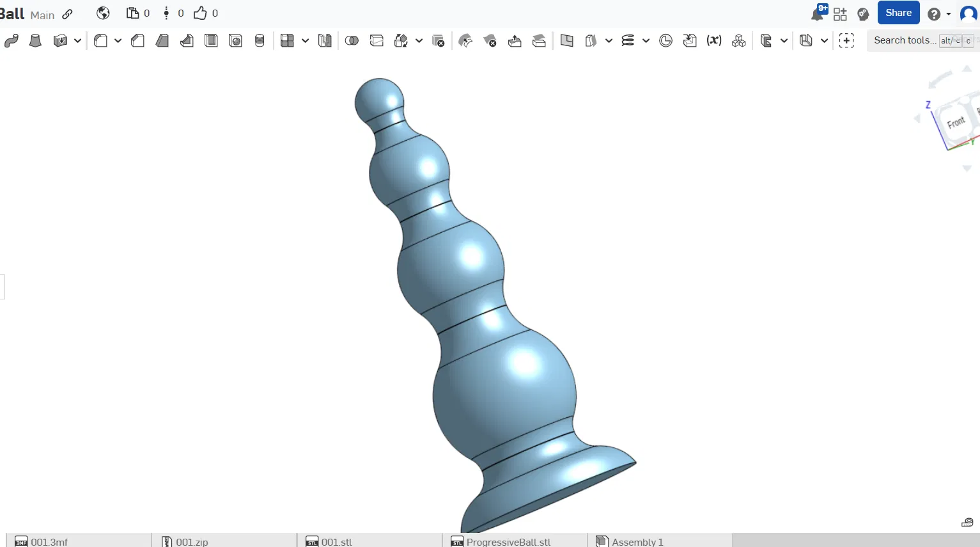Select the Shell tool
980x547 pixels.
point(211,41)
